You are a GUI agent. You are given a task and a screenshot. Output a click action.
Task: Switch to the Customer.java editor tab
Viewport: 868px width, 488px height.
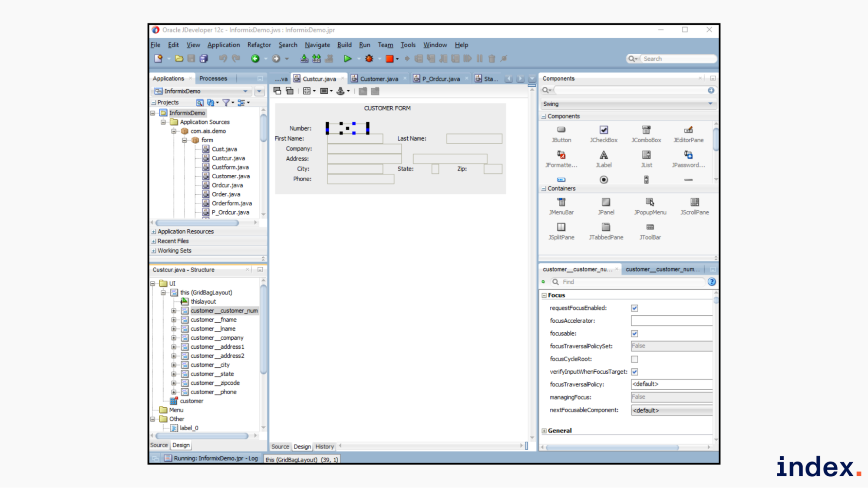click(379, 79)
